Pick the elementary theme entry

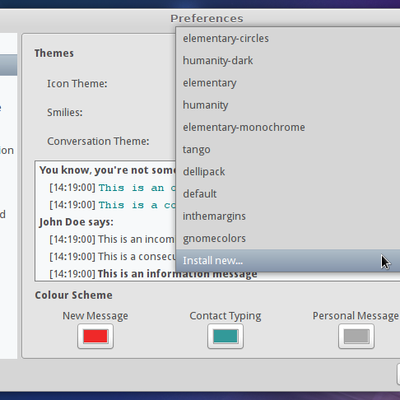coord(288,83)
